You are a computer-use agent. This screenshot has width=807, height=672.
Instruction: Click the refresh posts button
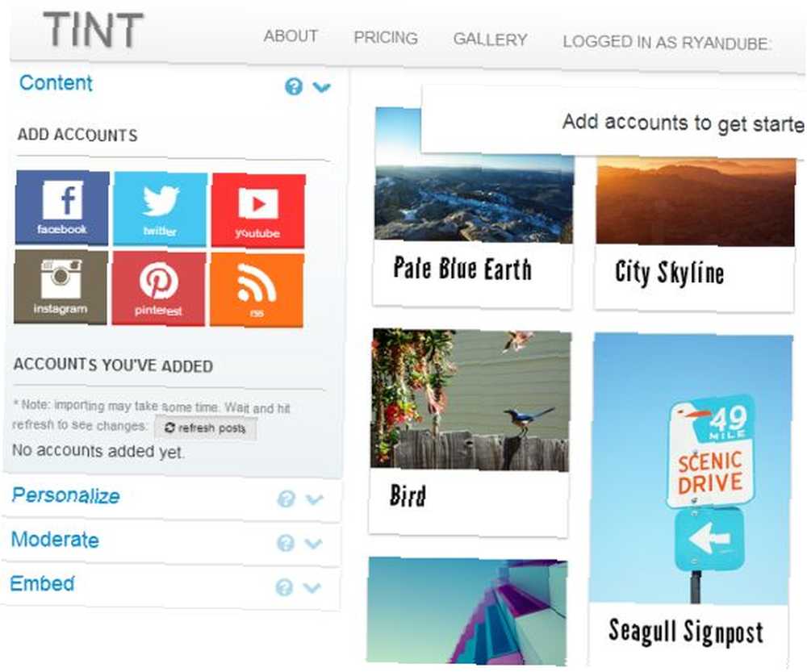tap(205, 428)
